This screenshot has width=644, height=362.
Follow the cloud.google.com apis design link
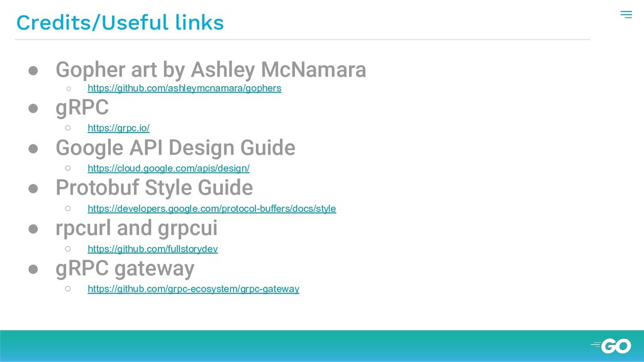pyautogui.click(x=169, y=168)
